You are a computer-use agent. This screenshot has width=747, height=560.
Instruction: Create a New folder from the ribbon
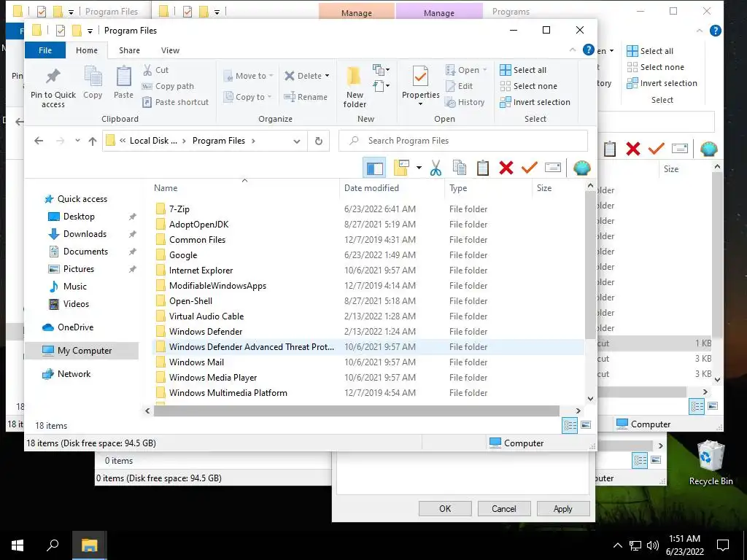click(x=355, y=87)
